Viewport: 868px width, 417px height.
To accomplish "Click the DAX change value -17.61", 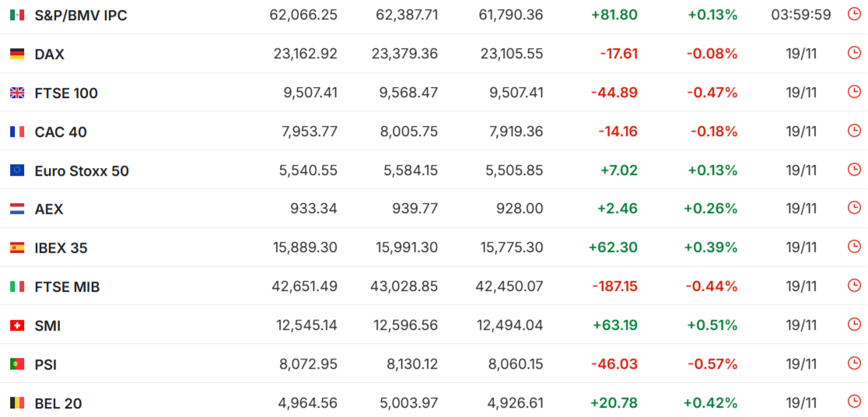I will click(x=618, y=54).
